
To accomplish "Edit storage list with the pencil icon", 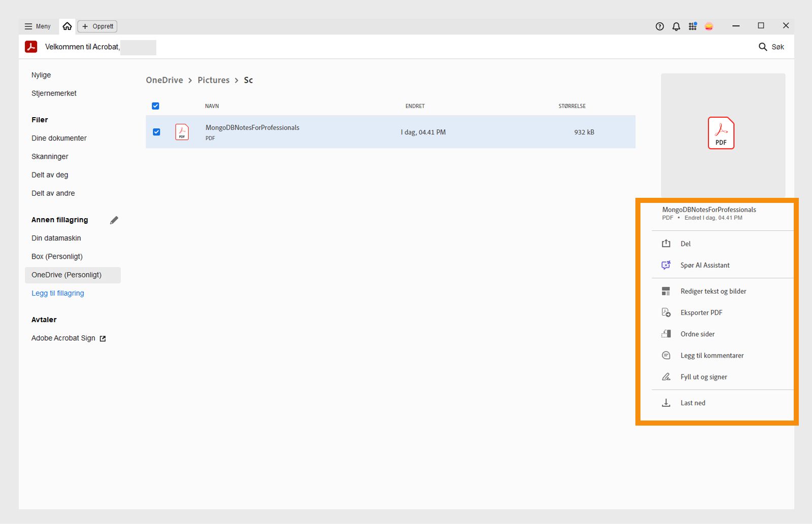I will (x=114, y=220).
